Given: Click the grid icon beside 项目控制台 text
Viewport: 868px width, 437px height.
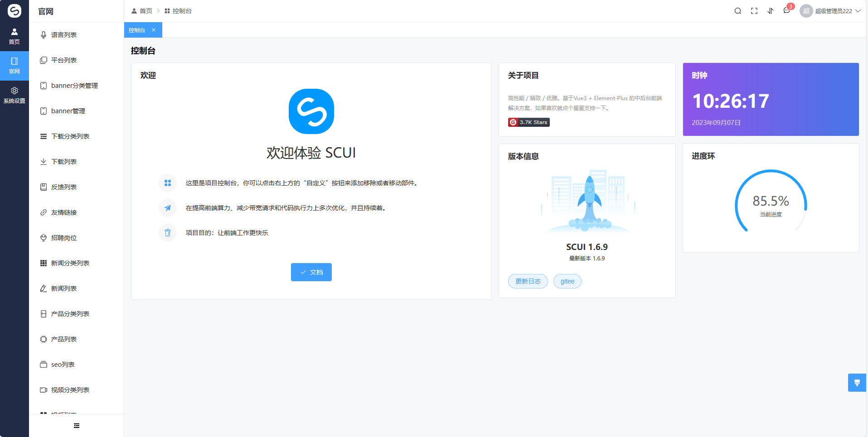Looking at the screenshot, I should coord(168,183).
